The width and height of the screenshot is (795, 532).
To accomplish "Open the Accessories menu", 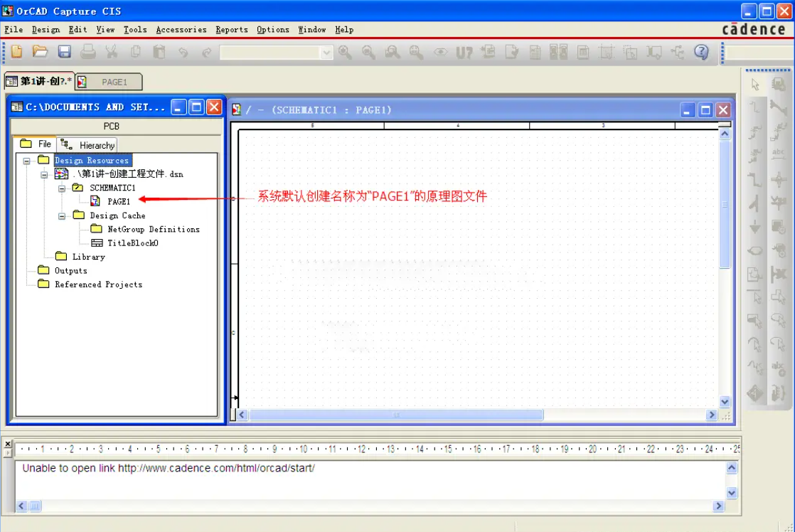I will (x=181, y=29).
